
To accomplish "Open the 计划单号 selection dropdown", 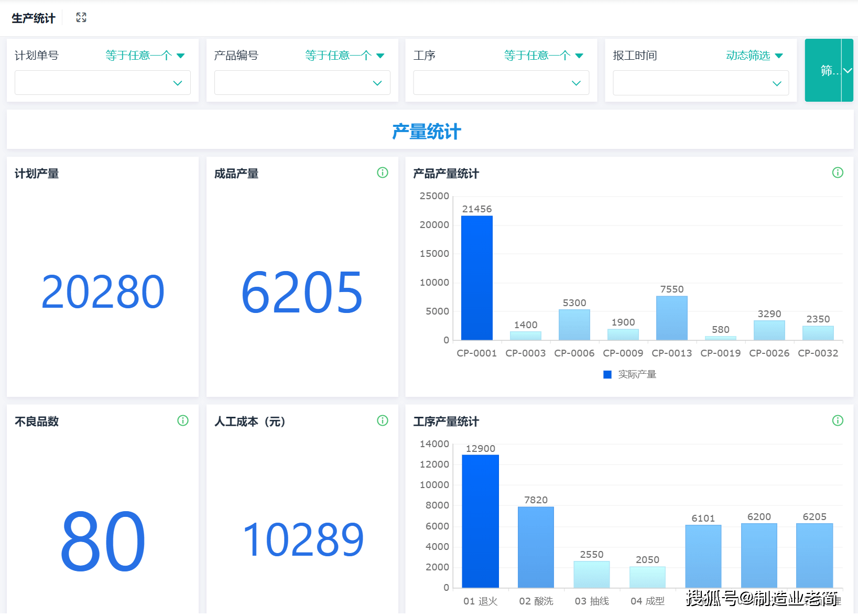I will [x=102, y=82].
